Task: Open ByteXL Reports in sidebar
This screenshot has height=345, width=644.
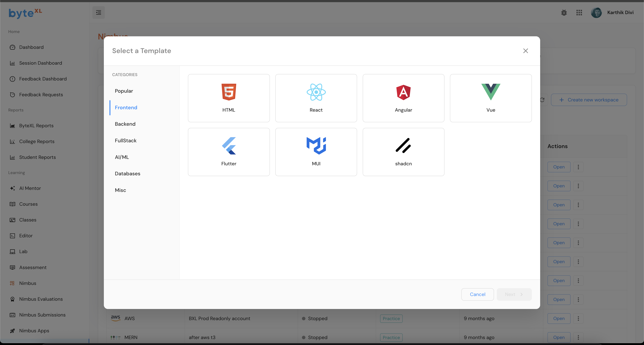Action: tap(36, 126)
